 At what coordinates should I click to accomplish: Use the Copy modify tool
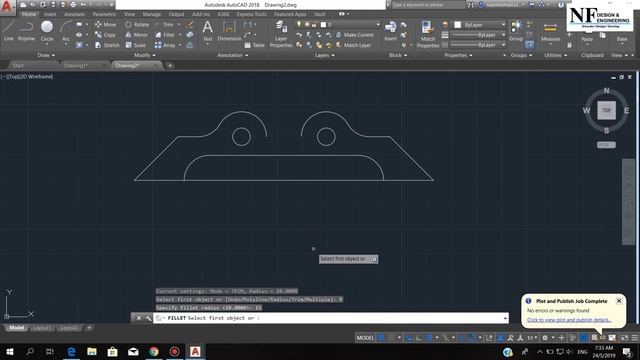[105, 35]
